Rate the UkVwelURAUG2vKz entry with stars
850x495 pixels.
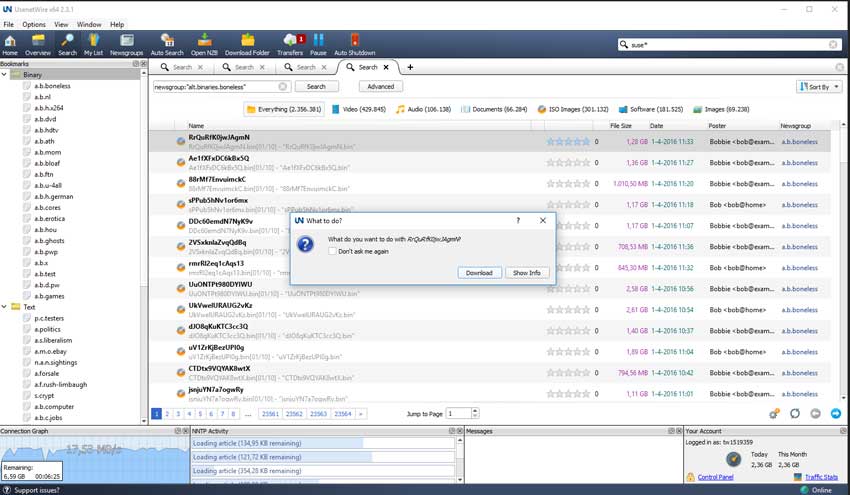(568, 310)
